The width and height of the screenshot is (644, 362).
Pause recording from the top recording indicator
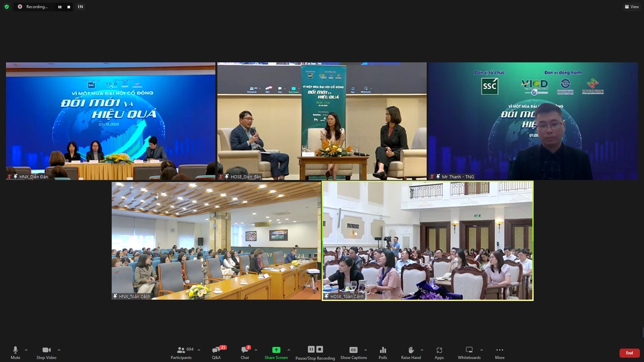click(60, 7)
